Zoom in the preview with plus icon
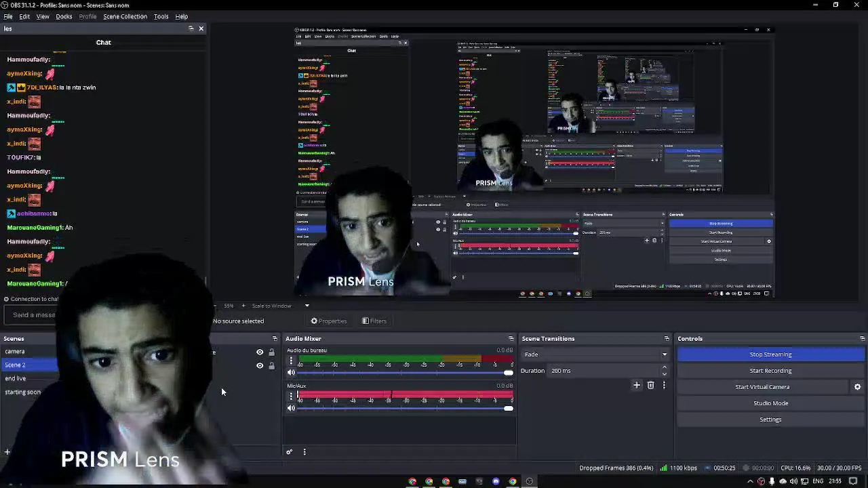Screen dimensions: 868x488 click(243, 306)
